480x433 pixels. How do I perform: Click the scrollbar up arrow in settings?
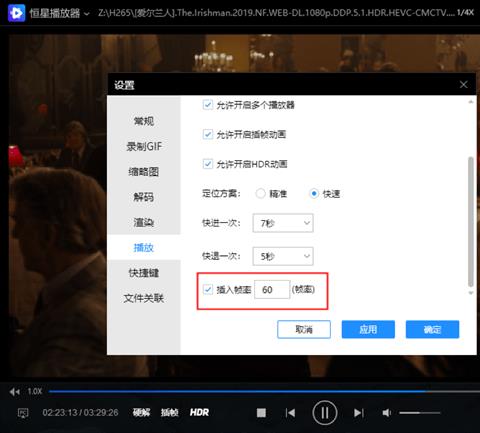click(x=471, y=102)
